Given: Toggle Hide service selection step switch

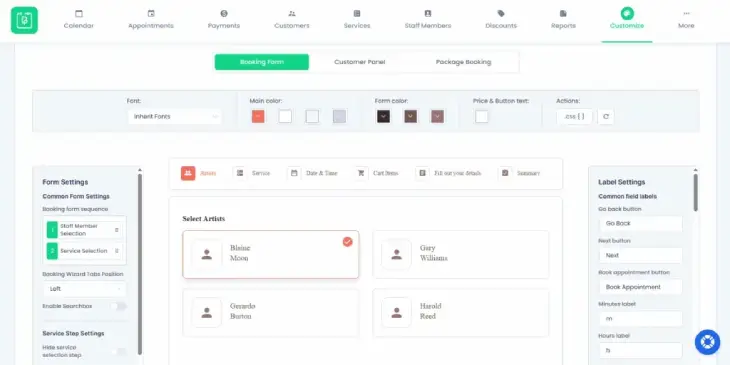Looking at the screenshot, I should (x=118, y=351).
